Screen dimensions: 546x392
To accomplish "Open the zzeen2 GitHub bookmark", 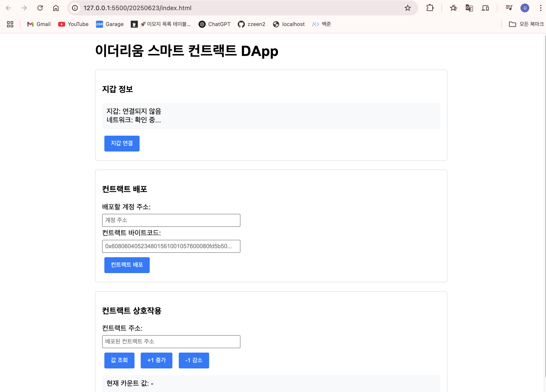I will (x=251, y=24).
